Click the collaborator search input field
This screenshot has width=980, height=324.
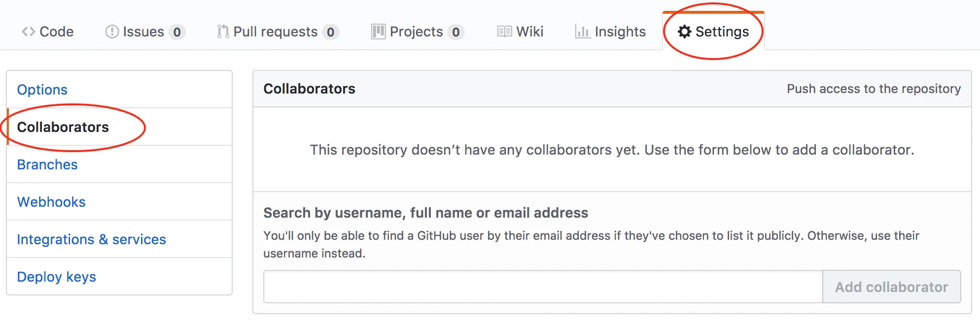[543, 287]
